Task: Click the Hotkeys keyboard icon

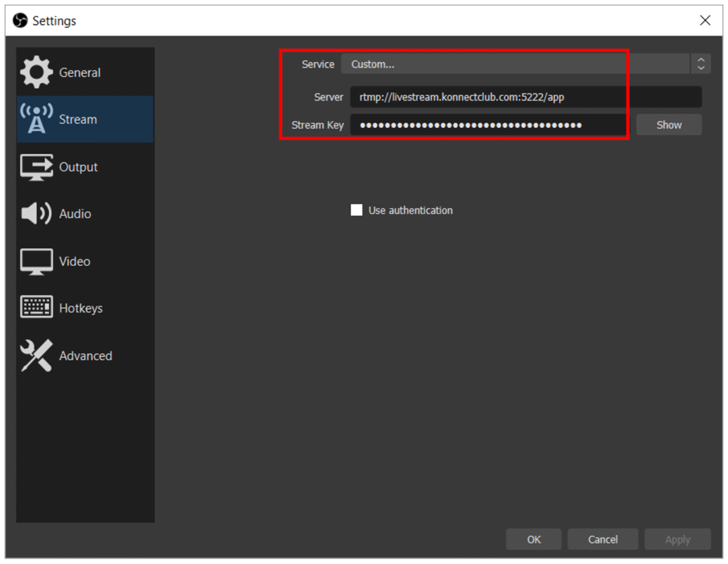Action: pyautogui.click(x=36, y=308)
